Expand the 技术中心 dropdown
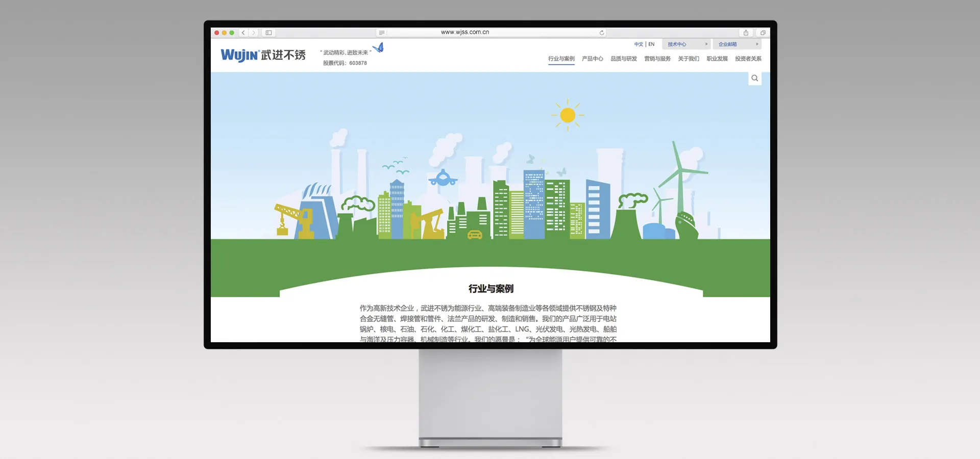The height and width of the screenshot is (459, 980). click(687, 44)
